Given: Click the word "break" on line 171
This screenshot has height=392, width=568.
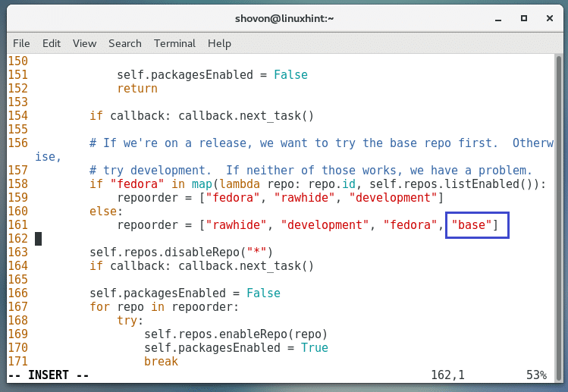Looking at the screenshot, I should click(161, 362).
